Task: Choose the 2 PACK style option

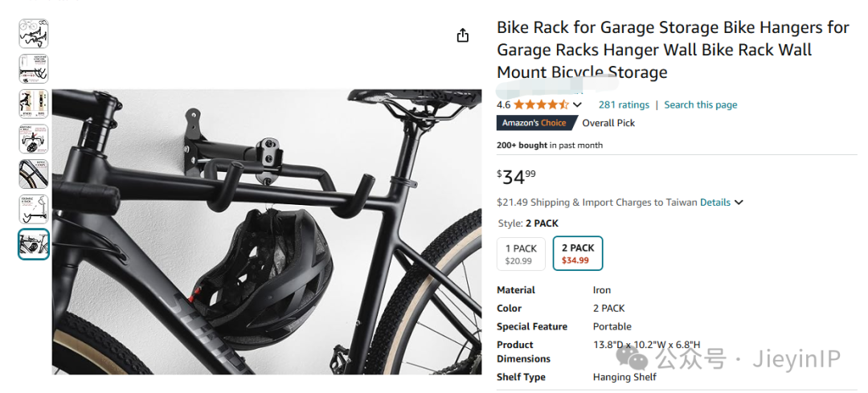Action: 577,253
